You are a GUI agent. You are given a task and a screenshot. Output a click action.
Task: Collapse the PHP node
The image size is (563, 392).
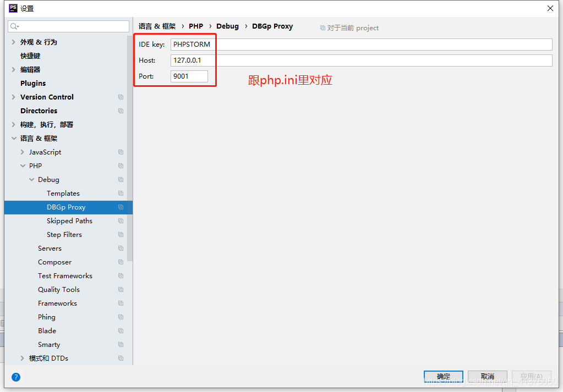pos(23,165)
